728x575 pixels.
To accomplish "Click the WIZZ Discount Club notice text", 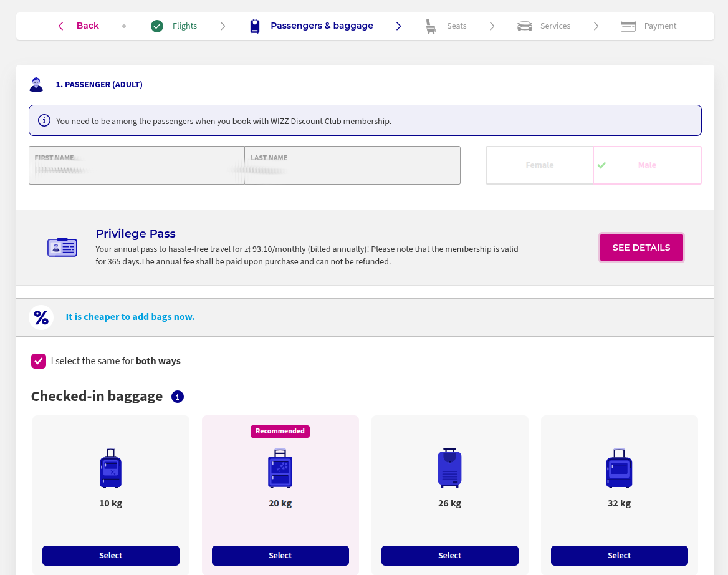I will [224, 121].
